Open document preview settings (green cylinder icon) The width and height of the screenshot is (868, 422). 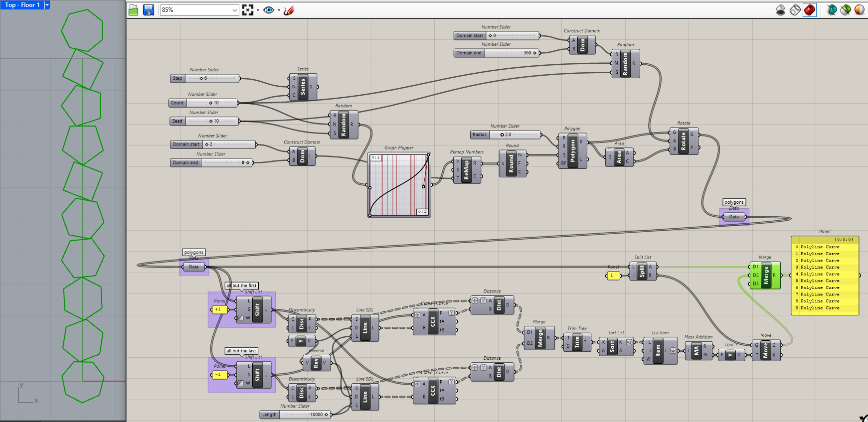click(846, 10)
